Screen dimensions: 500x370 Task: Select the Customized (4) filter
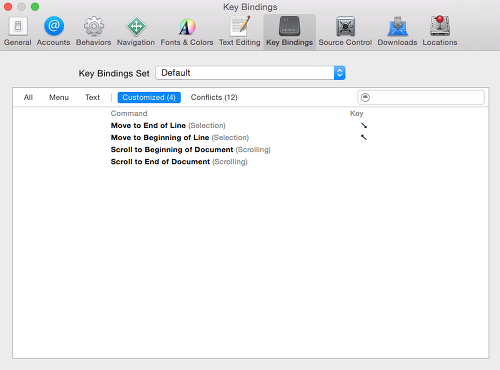click(149, 97)
